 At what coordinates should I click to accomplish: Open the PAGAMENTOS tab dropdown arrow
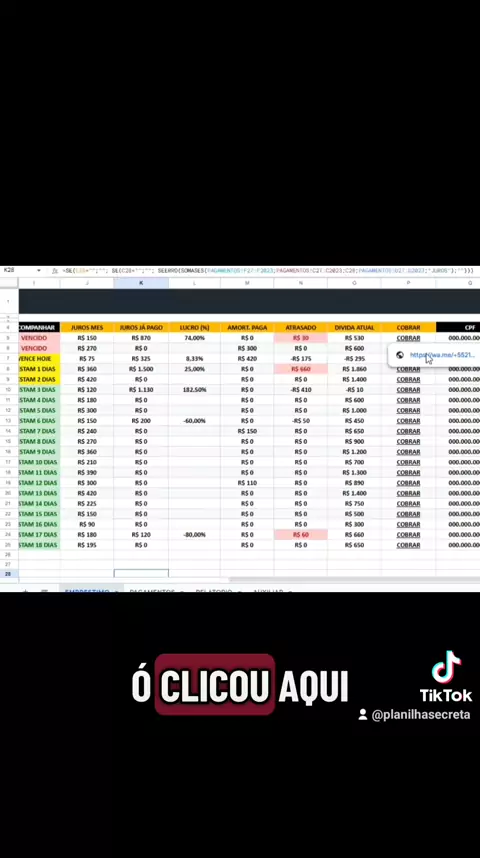(180, 592)
